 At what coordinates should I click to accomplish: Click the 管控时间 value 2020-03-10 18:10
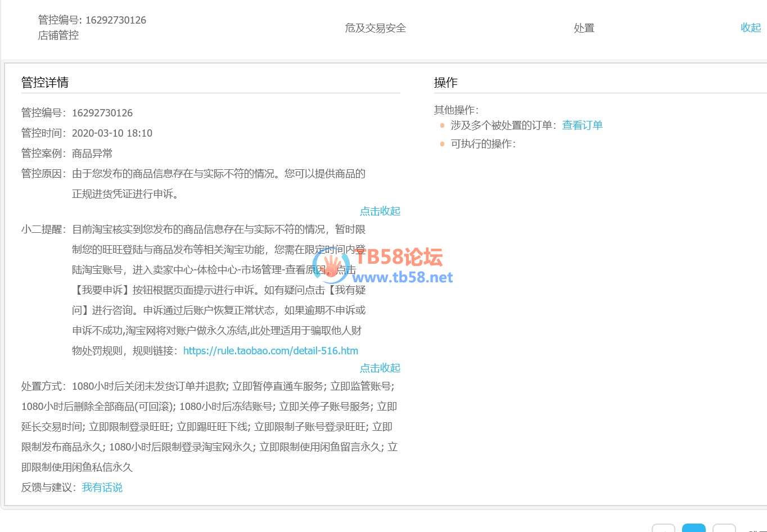pyautogui.click(x=112, y=133)
